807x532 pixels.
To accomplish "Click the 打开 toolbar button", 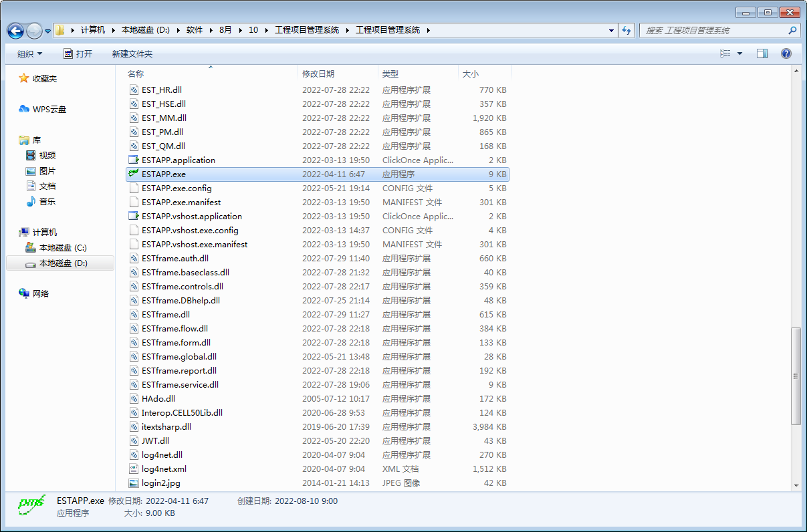I will tap(78, 53).
